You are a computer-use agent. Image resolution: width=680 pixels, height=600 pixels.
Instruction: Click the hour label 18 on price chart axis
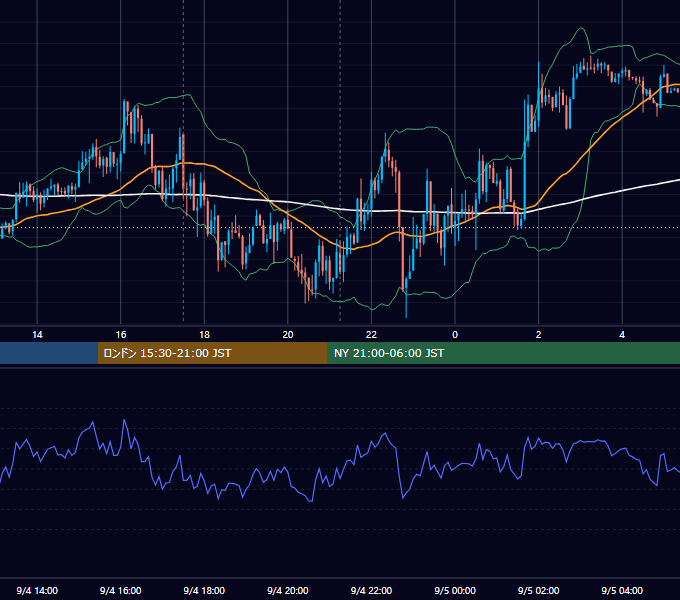point(204,335)
